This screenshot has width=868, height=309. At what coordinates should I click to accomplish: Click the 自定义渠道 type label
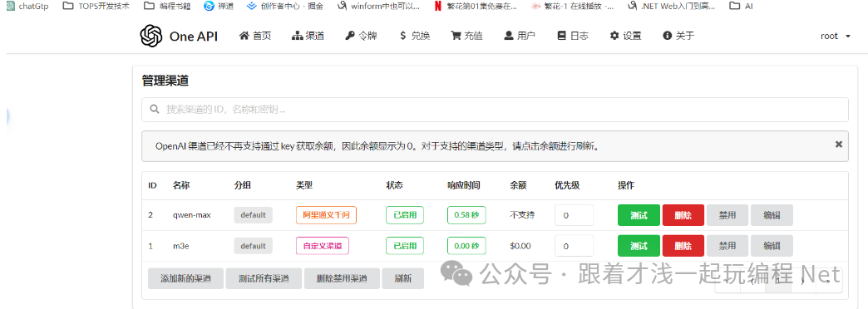pyautogui.click(x=323, y=245)
